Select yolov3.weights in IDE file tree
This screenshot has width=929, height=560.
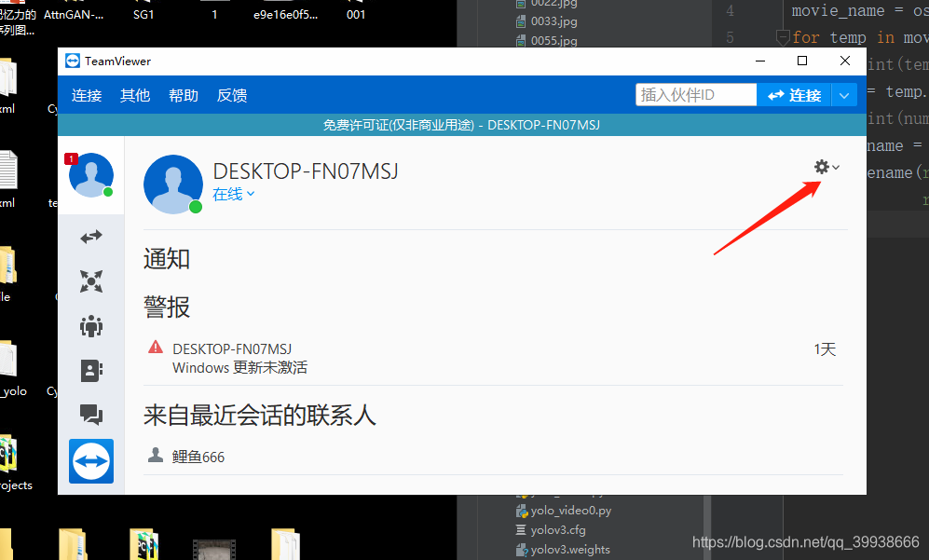[x=563, y=550]
